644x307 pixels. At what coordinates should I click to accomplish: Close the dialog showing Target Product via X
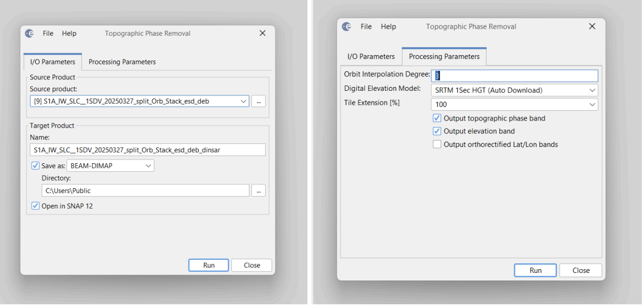pyautogui.click(x=263, y=34)
